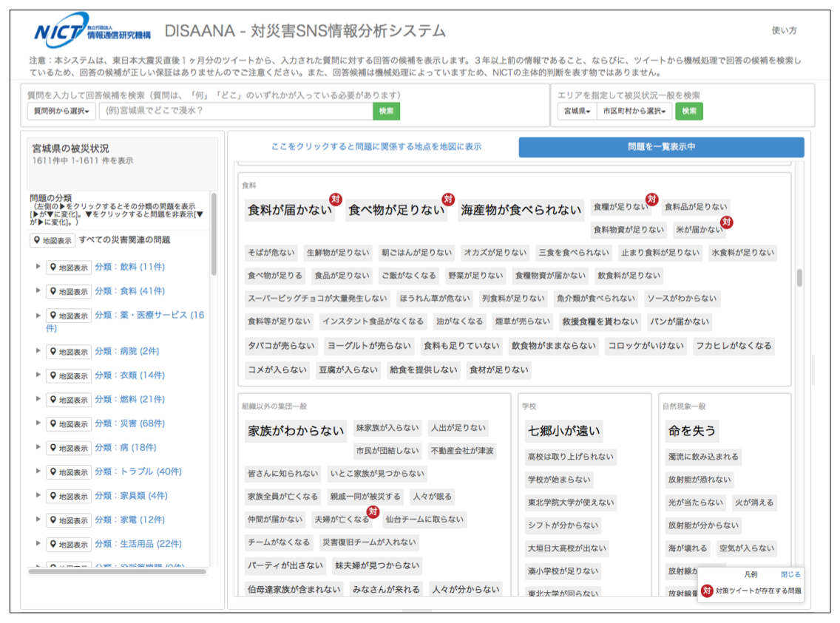Show map for 分類:生活用品
The height and width of the screenshot is (623, 840).
[69, 545]
